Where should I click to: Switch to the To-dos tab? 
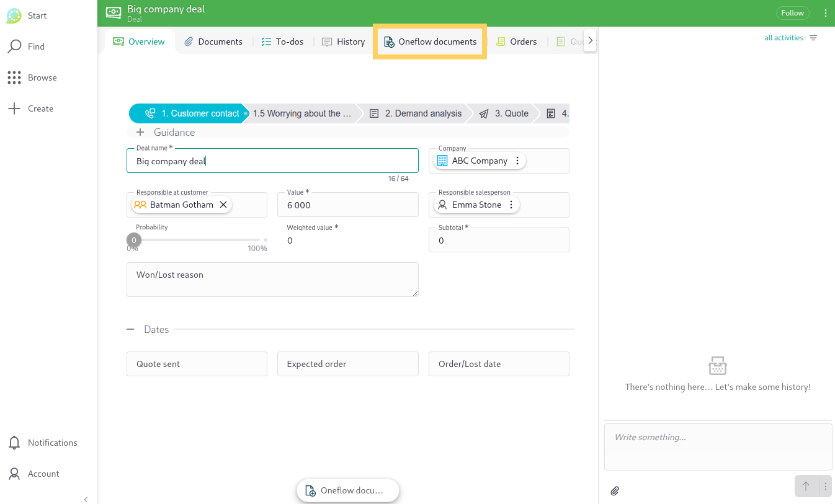tap(282, 42)
